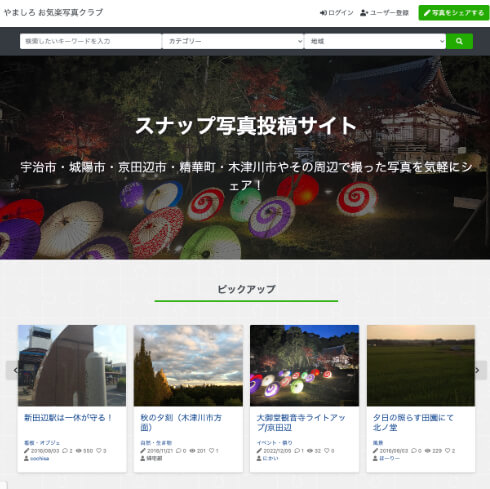Open the 新田辺駅は一休が守る card author's profile link
Image resolution: width=490 pixels, height=489 pixels.
point(40,459)
